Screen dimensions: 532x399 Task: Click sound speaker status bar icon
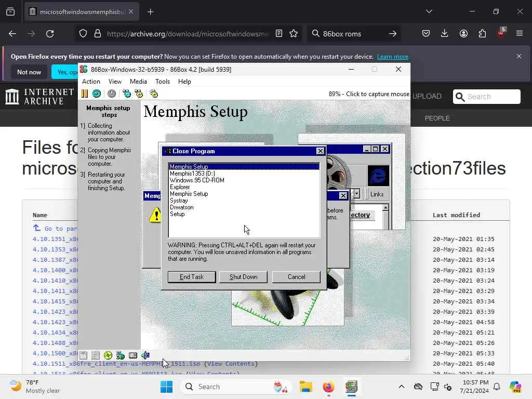point(145,355)
